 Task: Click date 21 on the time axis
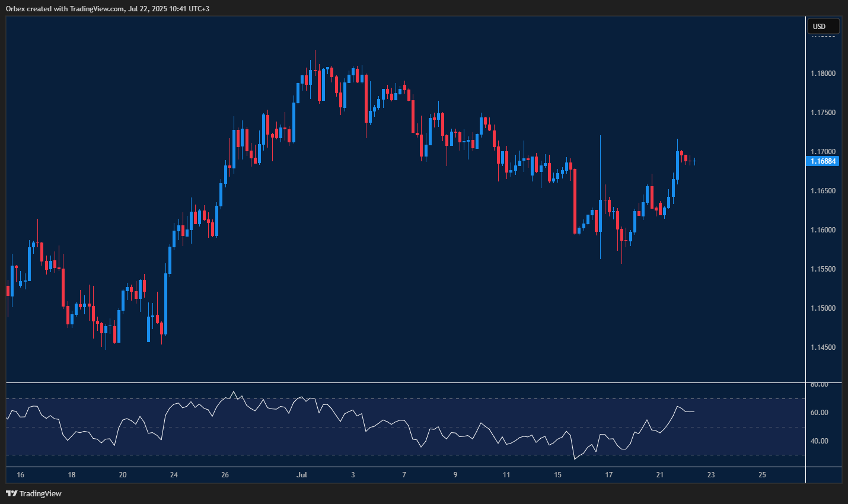pyautogui.click(x=660, y=475)
